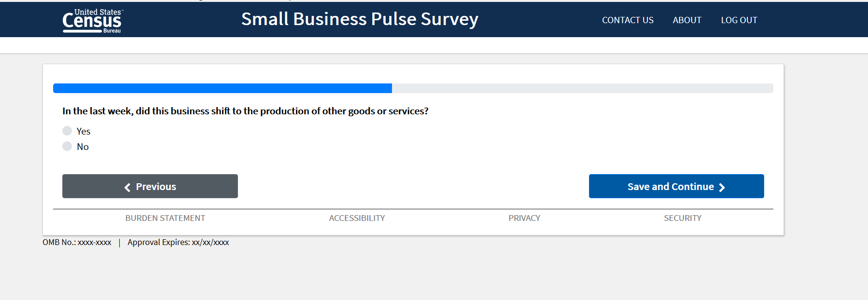Click the OMB No. text below the form

(x=77, y=242)
